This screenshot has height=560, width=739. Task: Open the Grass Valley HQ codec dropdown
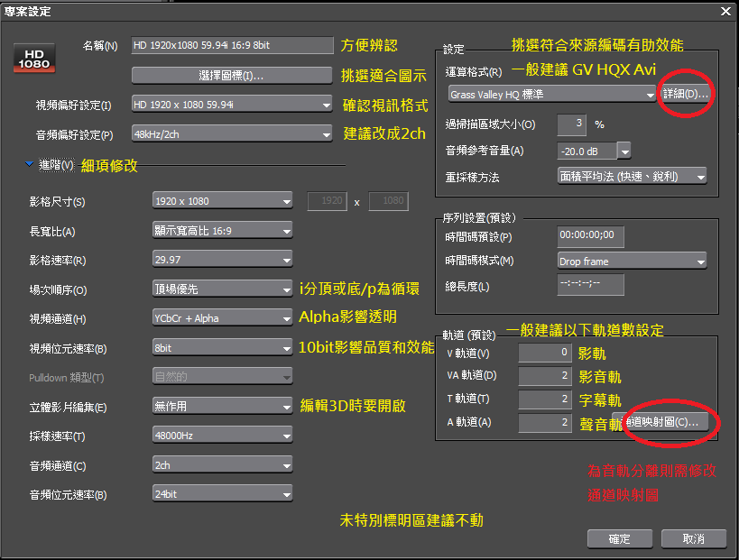(551, 94)
